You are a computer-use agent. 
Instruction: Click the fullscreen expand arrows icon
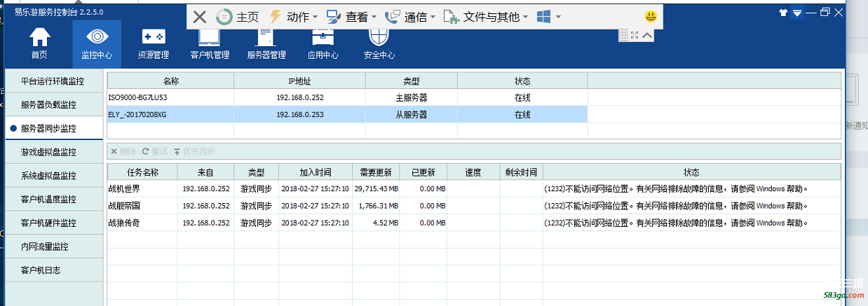click(x=635, y=35)
